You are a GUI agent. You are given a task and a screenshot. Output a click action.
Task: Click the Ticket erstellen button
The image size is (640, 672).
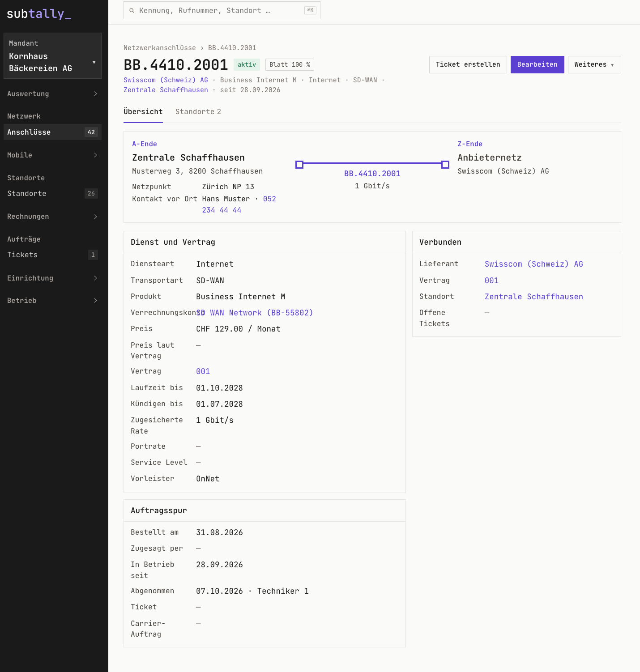click(x=468, y=65)
